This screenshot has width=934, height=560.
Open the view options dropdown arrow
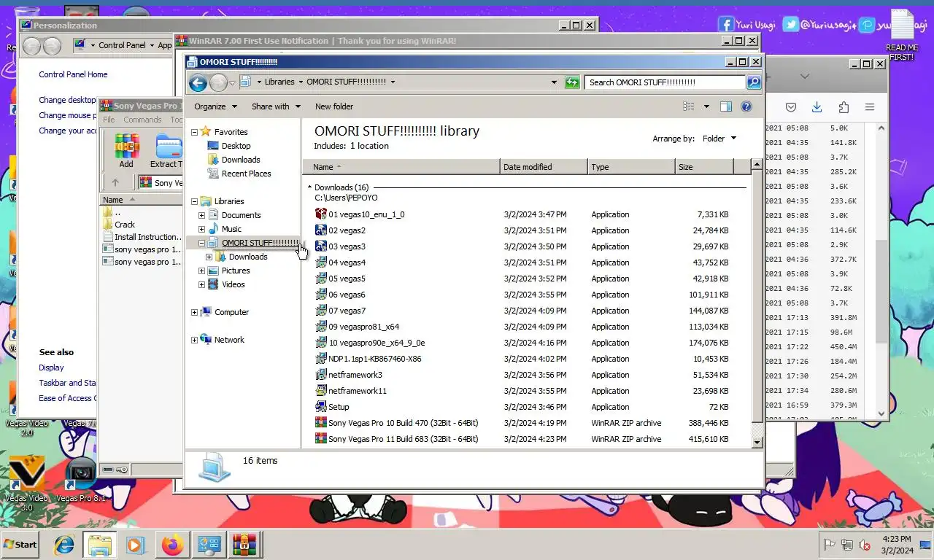click(706, 106)
